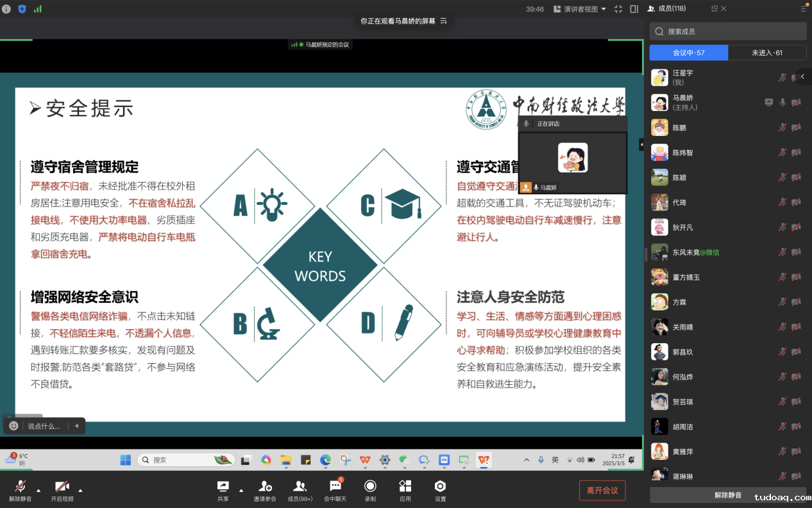Click the 成员(99+) members icon in toolbar
The width and height of the screenshot is (812, 508).
pos(300,487)
